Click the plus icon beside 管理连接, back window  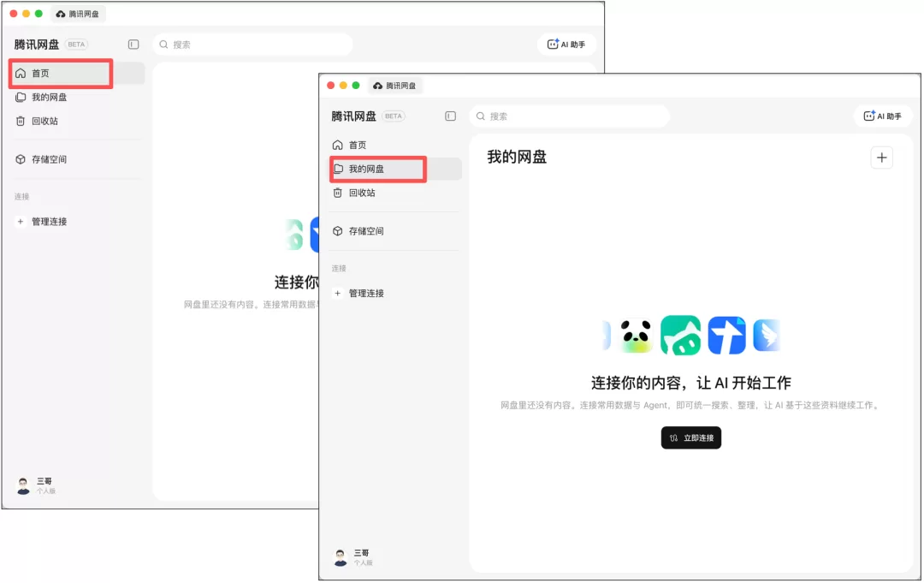pyautogui.click(x=21, y=222)
